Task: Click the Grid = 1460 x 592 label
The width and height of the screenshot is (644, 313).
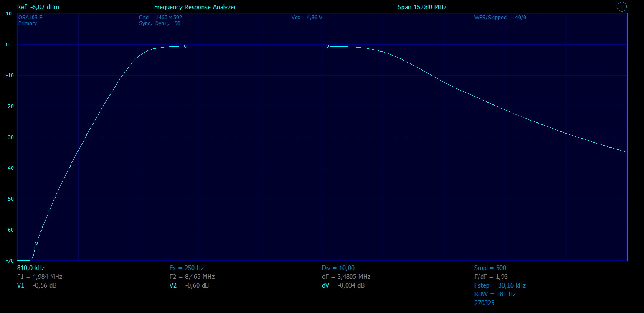Action: 160,18
